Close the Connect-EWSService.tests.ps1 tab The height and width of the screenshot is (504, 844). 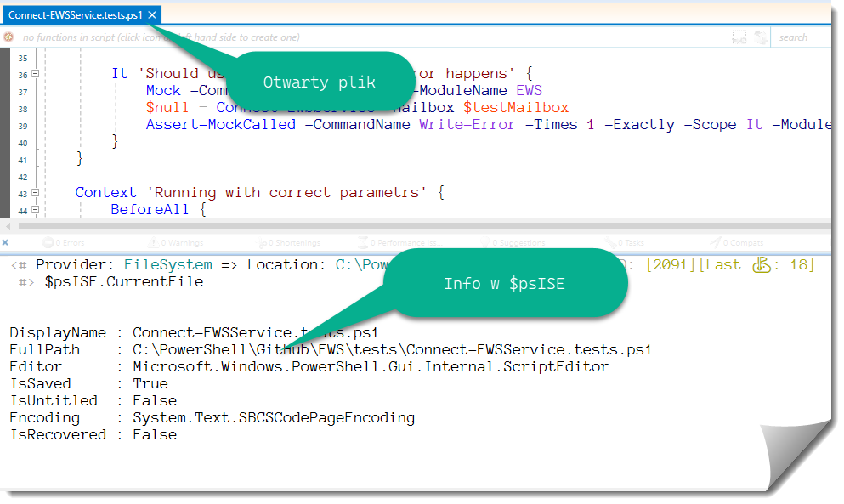coord(152,15)
